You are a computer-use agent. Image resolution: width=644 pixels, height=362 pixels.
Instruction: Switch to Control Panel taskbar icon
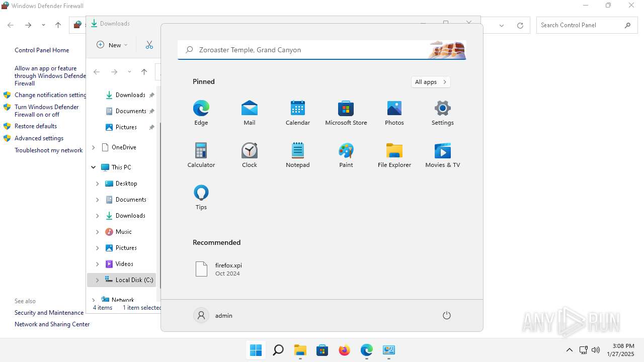[388, 350]
